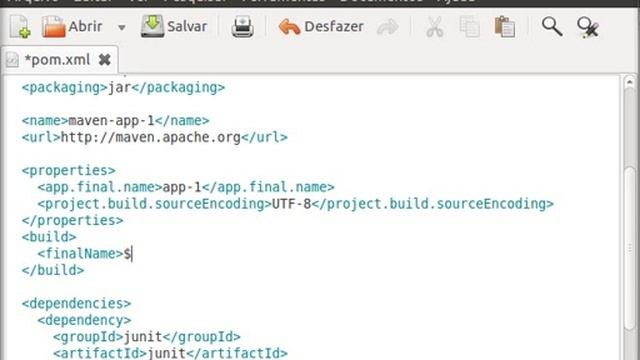Save the file with the Salvar button
The image size is (640, 360).
tap(174, 27)
